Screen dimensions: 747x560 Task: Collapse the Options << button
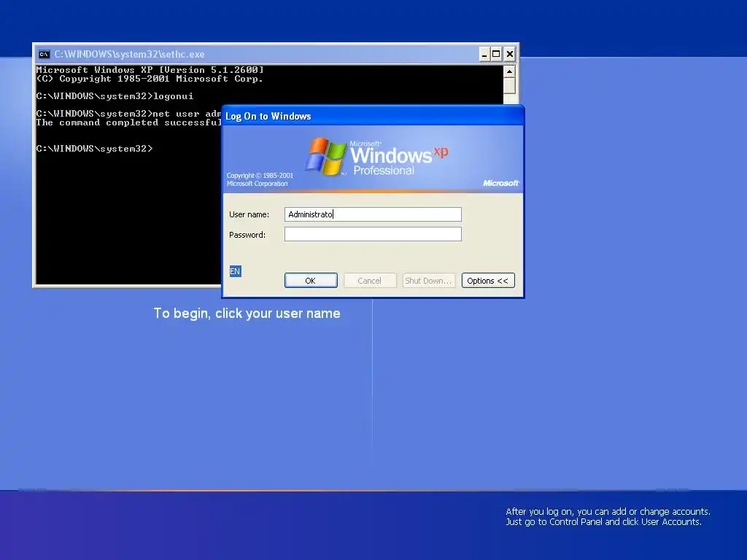(488, 281)
